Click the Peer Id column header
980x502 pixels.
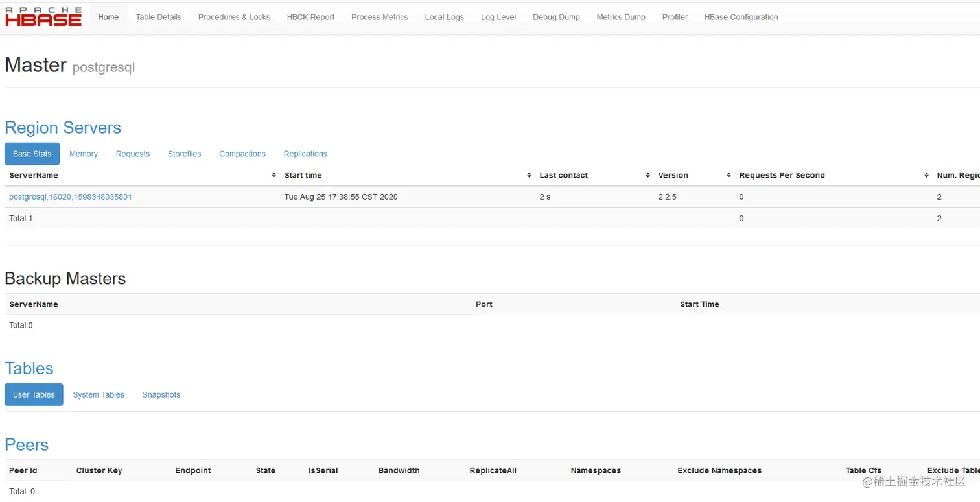[x=23, y=471]
